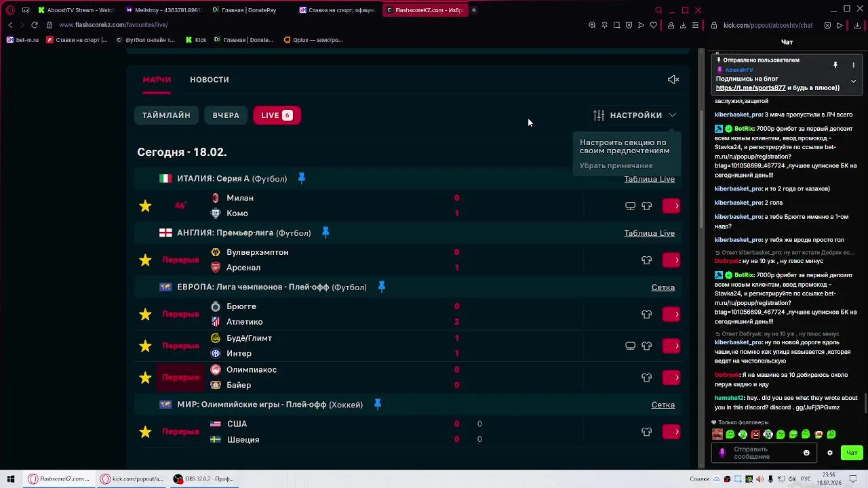868x488 pixels.
Task: Open chat settings gear icon
Action: [829, 453]
